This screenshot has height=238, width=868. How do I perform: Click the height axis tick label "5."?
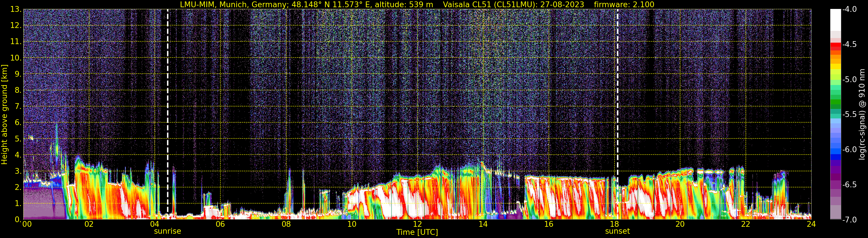[18, 139]
